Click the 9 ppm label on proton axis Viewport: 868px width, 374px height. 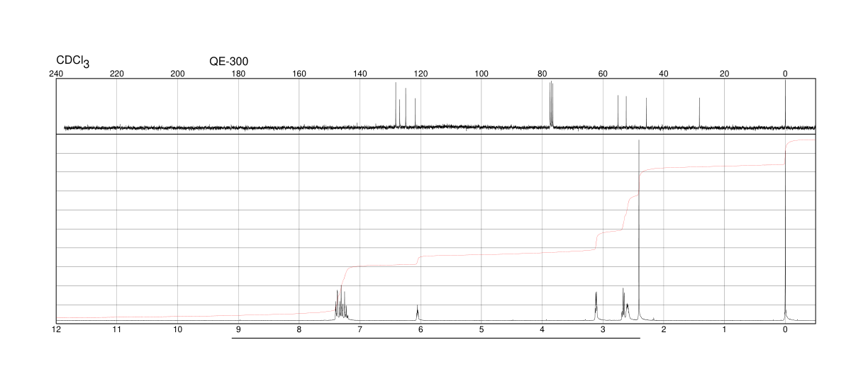click(x=238, y=330)
